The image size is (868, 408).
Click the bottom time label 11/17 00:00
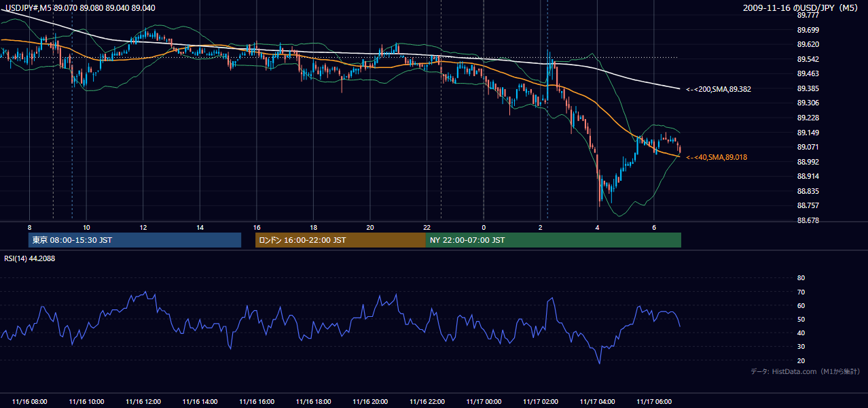[x=484, y=402]
